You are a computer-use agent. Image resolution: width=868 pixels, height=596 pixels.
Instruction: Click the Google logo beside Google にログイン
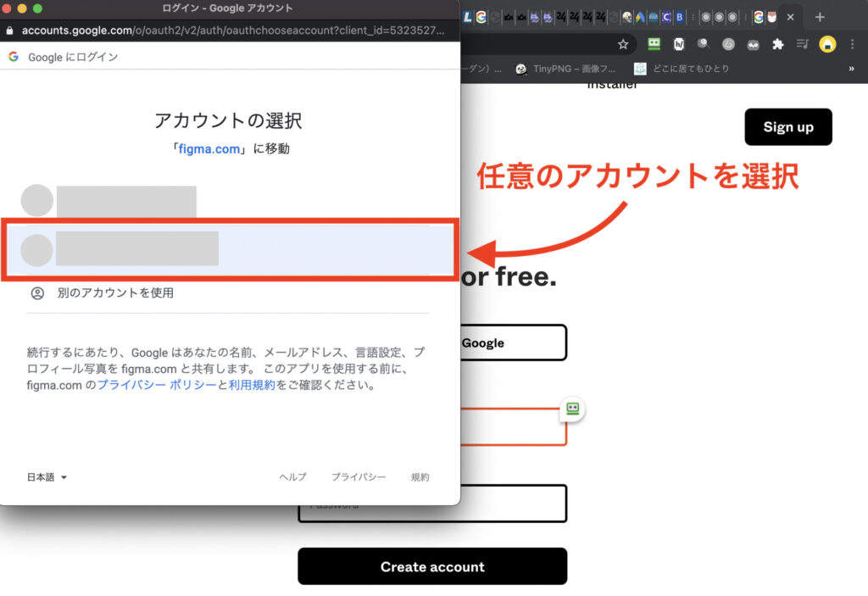pyautogui.click(x=14, y=57)
